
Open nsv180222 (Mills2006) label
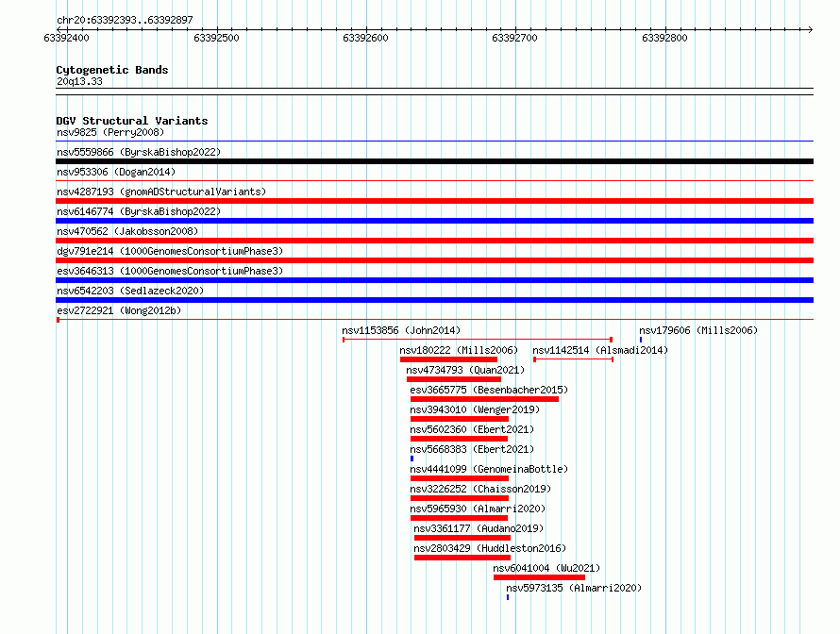[x=459, y=350]
